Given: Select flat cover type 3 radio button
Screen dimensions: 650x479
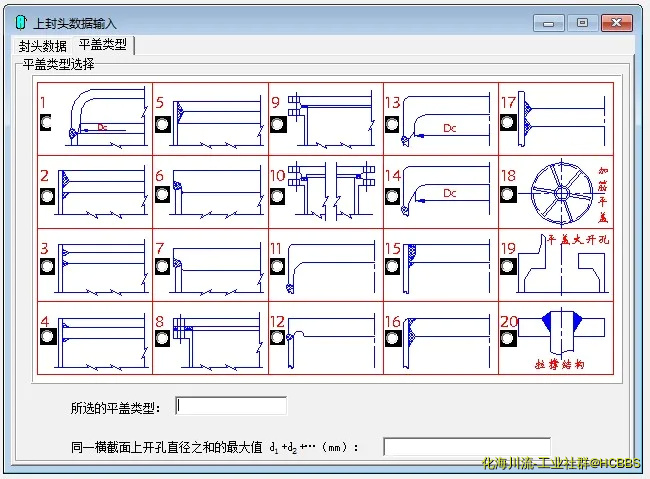Looking at the screenshot, I should click(47, 267).
